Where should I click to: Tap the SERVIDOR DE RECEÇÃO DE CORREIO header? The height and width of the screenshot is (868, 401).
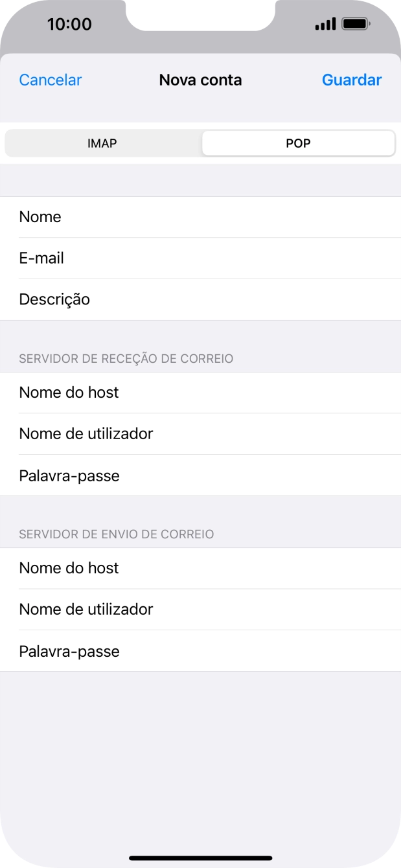coord(126,358)
